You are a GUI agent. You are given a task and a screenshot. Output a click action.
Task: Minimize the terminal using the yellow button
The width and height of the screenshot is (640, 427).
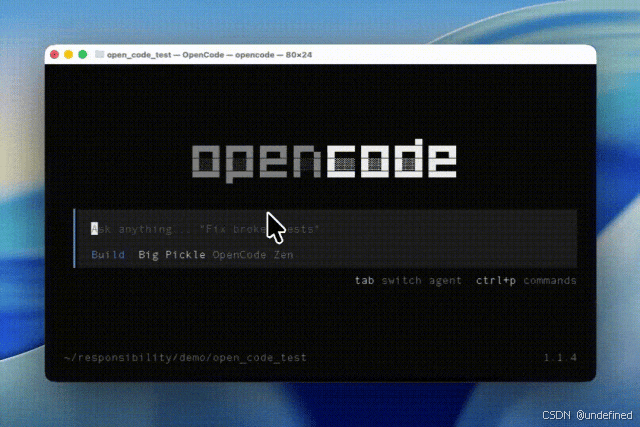pos(69,54)
